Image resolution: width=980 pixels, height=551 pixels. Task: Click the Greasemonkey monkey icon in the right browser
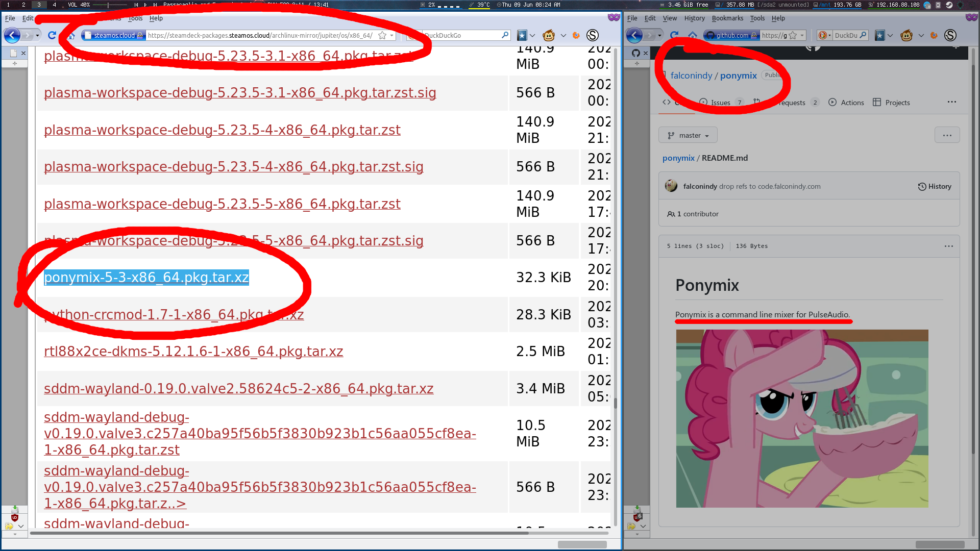pos(906,35)
